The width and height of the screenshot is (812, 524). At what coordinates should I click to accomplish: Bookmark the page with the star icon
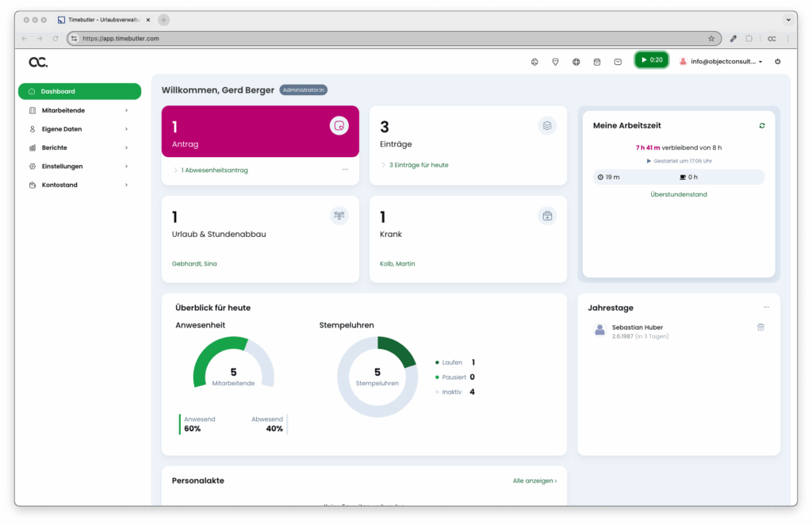(711, 38)
